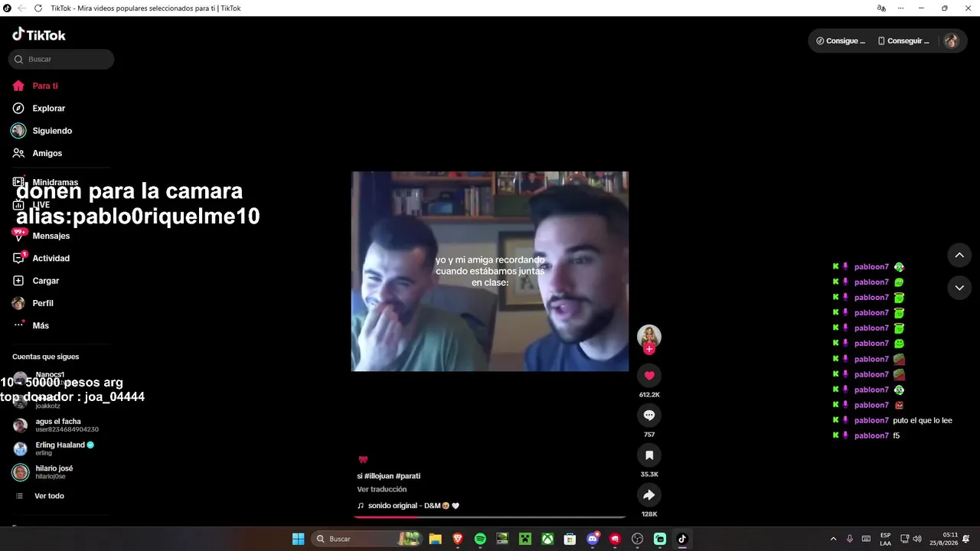Open the sonido original - D&M sound
Screen dimensions: 980x551
408,506
